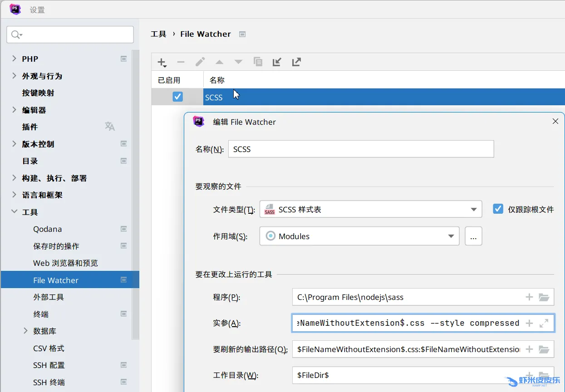Collapse the 工具 settings category
This screenshot has width=565, height=392.
click(x=14, y=212)
